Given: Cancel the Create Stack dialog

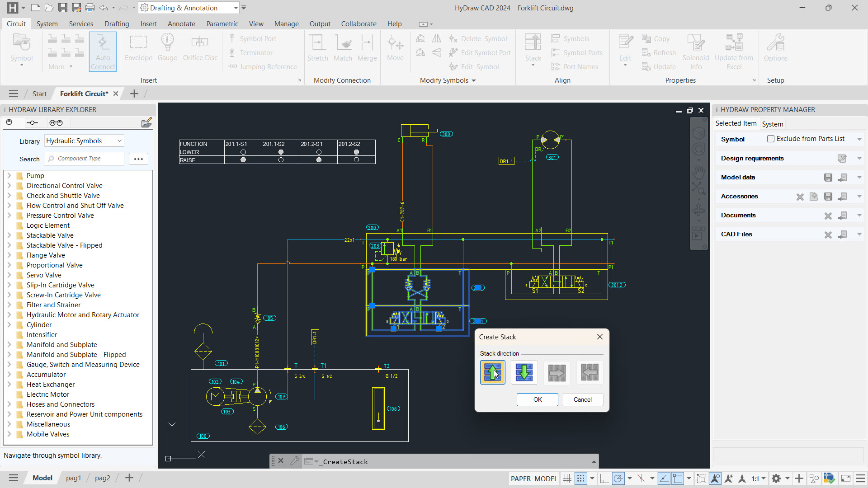Looking at the screenshot, I should coord(582,399).
